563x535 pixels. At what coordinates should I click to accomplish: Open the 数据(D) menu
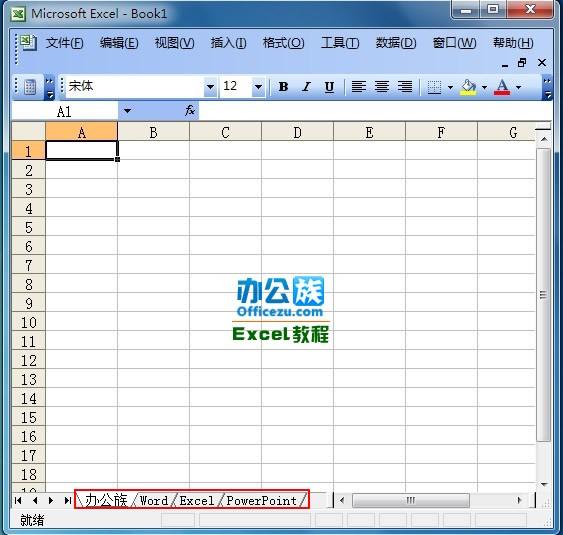[x=396, y=43]
